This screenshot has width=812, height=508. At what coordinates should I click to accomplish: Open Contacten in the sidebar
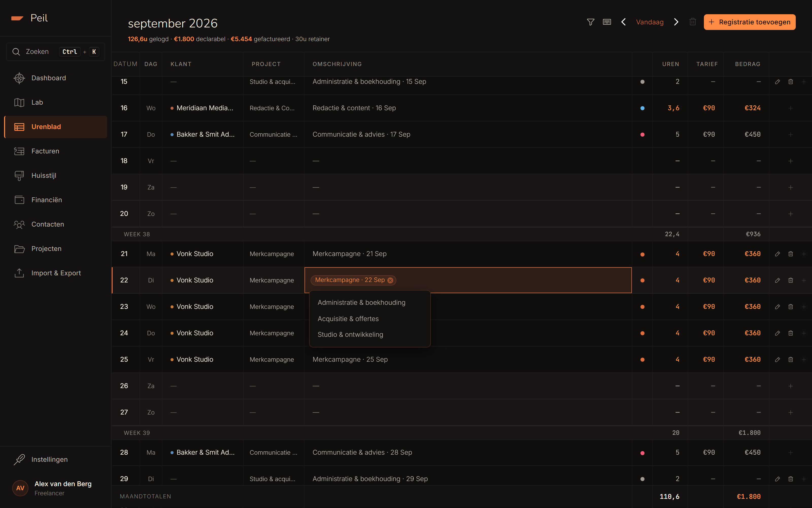point(56,224)
